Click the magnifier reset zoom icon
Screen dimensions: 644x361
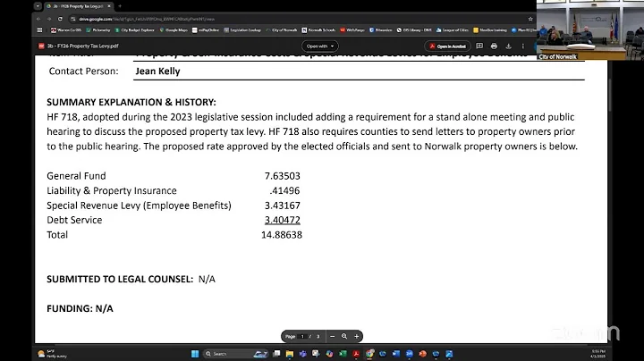tap(344, 336)
